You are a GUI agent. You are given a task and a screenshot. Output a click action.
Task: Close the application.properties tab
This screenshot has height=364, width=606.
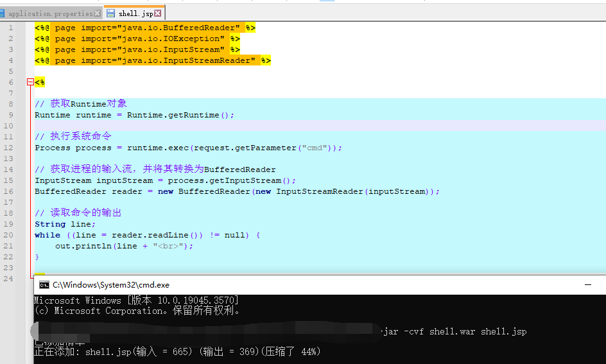(x=98, y=13)
